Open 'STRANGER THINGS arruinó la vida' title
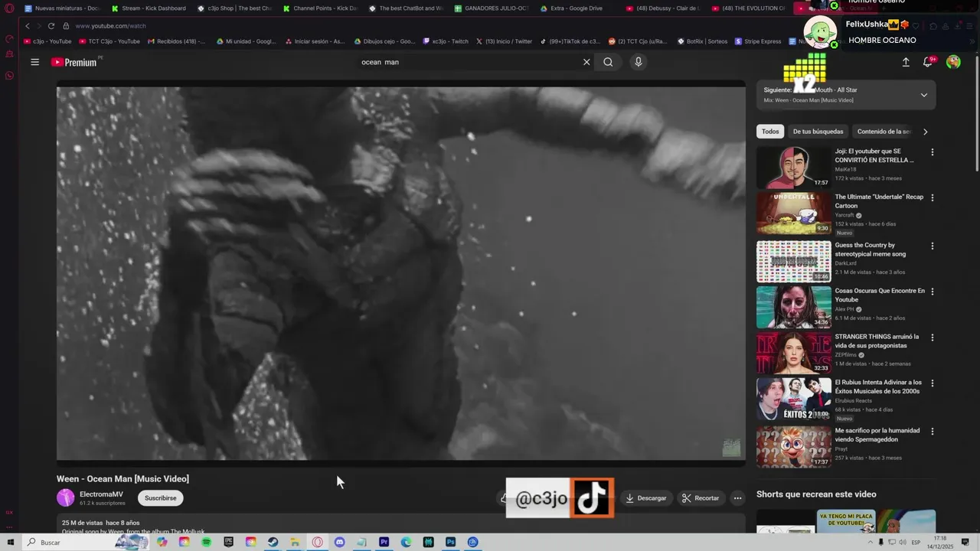This screenshot has width=980, height=551. 877,341
